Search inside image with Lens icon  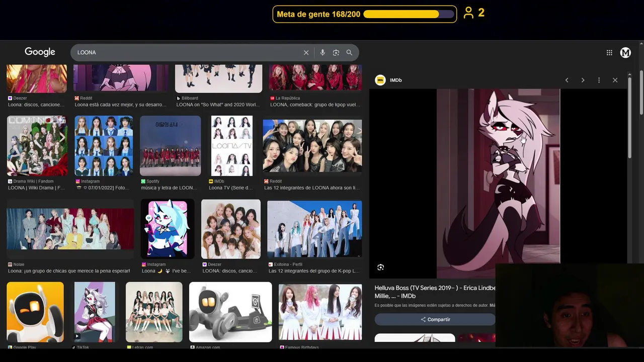[380, 267]
